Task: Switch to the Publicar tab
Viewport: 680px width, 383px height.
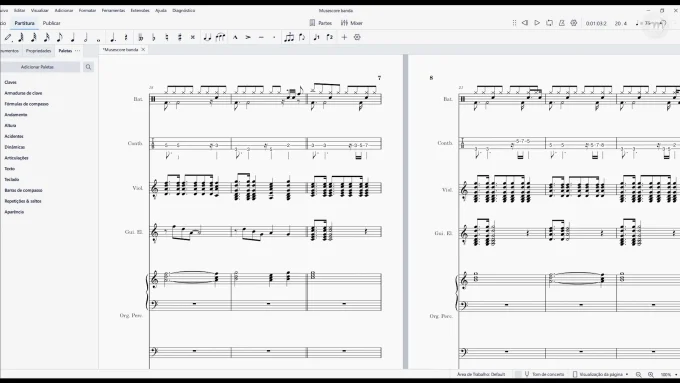Action: tap(52, 23)
